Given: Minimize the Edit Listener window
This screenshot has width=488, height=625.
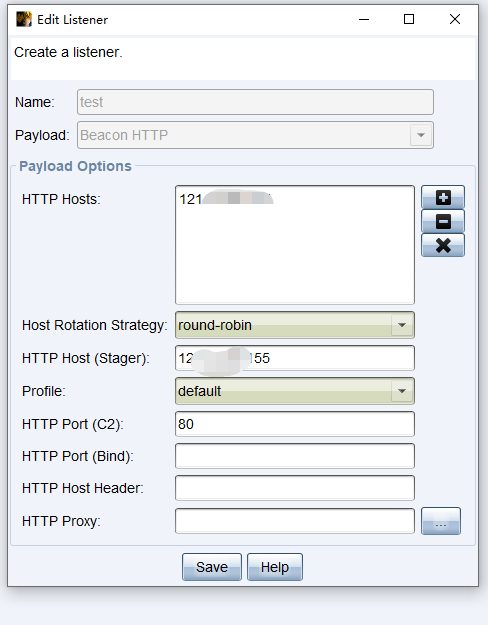Looking at the screenshot, I should click(364, 19).
